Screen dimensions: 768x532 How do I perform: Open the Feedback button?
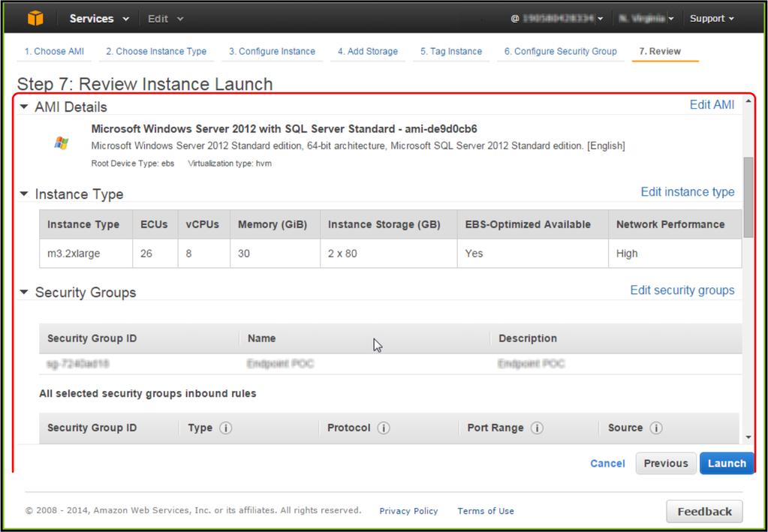(x=704, y=512)
